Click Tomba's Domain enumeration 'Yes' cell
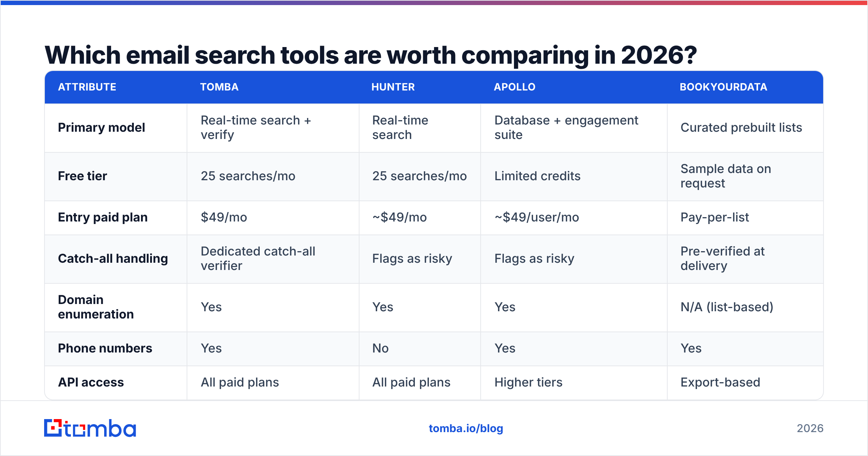 (273, 308)
